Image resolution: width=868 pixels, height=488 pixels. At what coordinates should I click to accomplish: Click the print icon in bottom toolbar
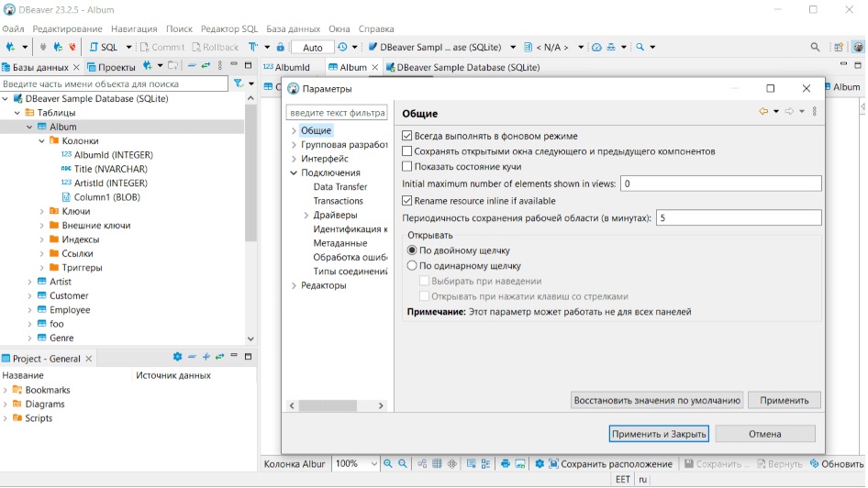pyautogui.click(x=505, y=464)
